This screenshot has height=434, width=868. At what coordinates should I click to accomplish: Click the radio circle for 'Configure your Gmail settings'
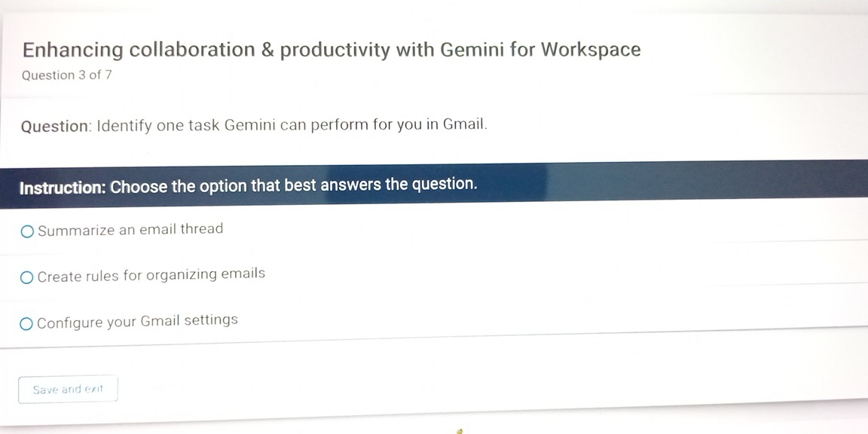tap(25, 323)
